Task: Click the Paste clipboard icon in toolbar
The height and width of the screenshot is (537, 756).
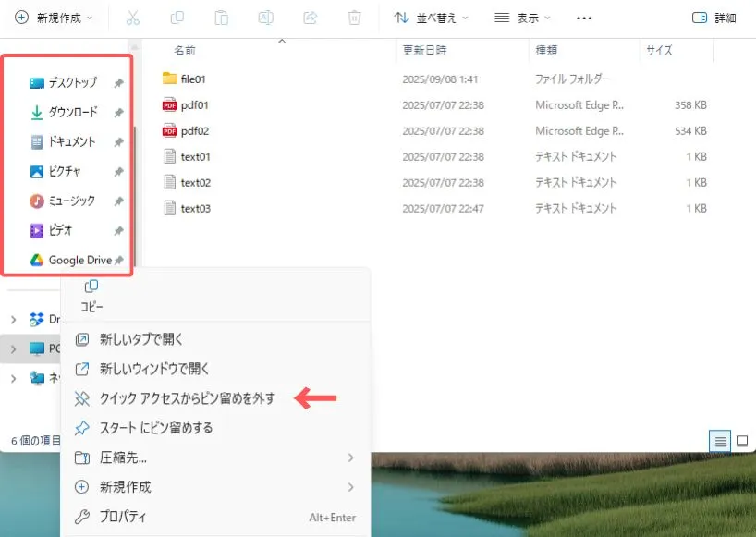Action: click(x=221, y=18)
